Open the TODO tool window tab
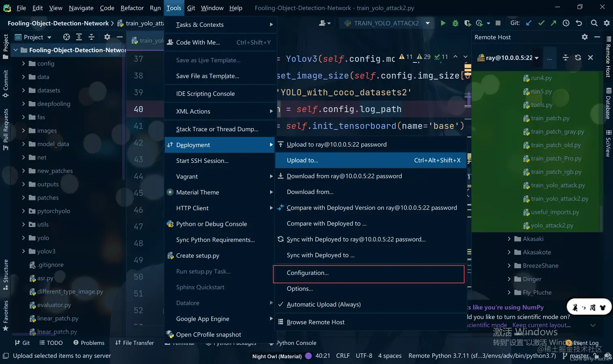 point(51,343)
